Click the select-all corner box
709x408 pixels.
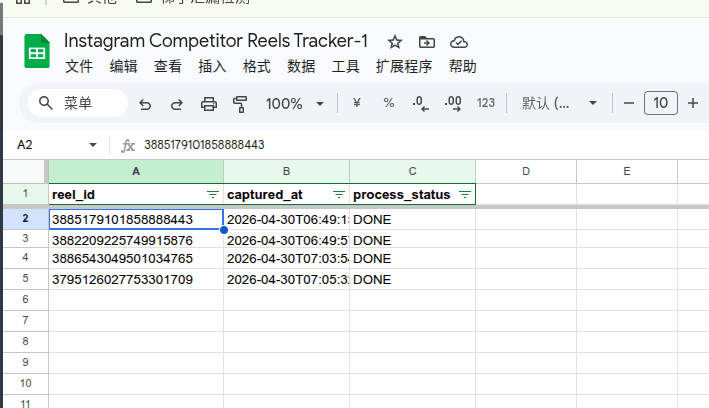click(x=25, y=171)
